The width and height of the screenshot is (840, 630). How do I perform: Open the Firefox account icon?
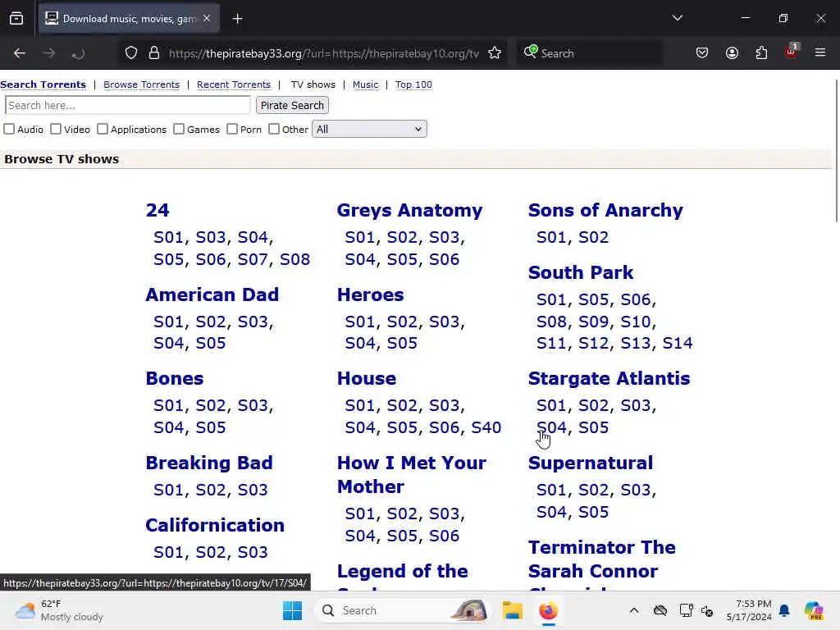[732, 53]
